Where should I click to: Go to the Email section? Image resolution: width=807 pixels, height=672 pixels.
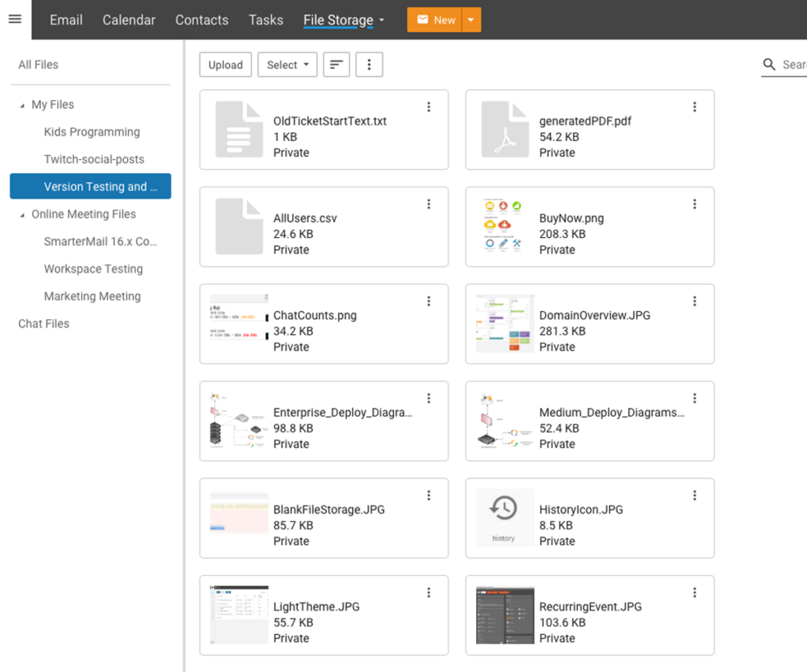tap(65, 20)
